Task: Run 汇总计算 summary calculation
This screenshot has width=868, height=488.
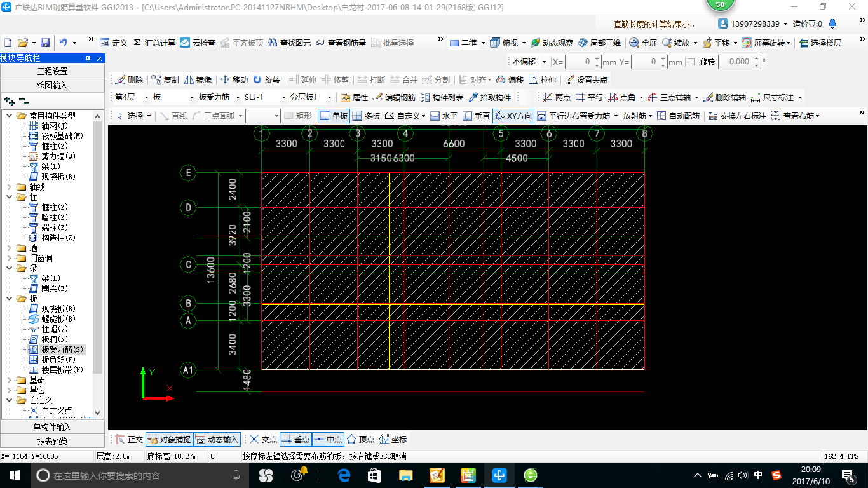Action: tap(154, 43)
